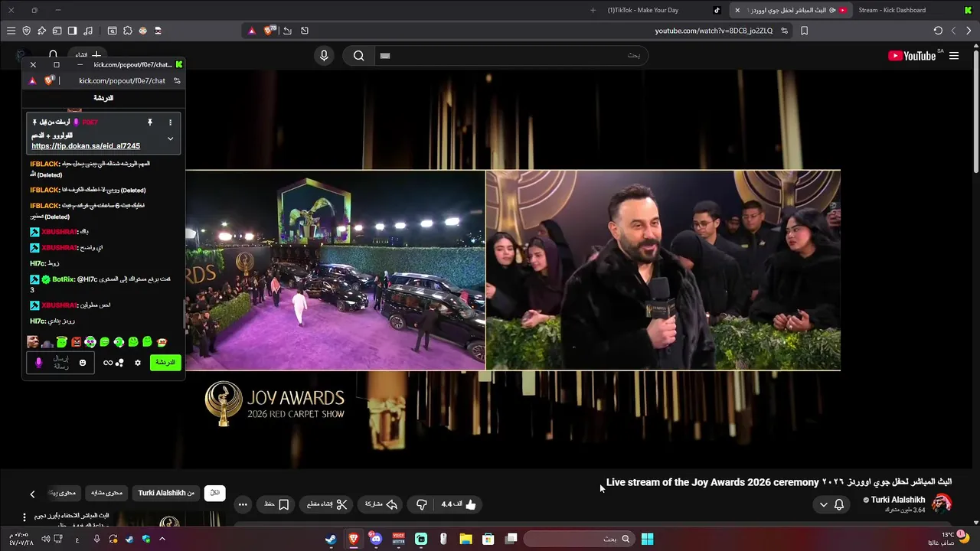
Task: Open the music note playlist toolbar icon
Action: point(88,31)
